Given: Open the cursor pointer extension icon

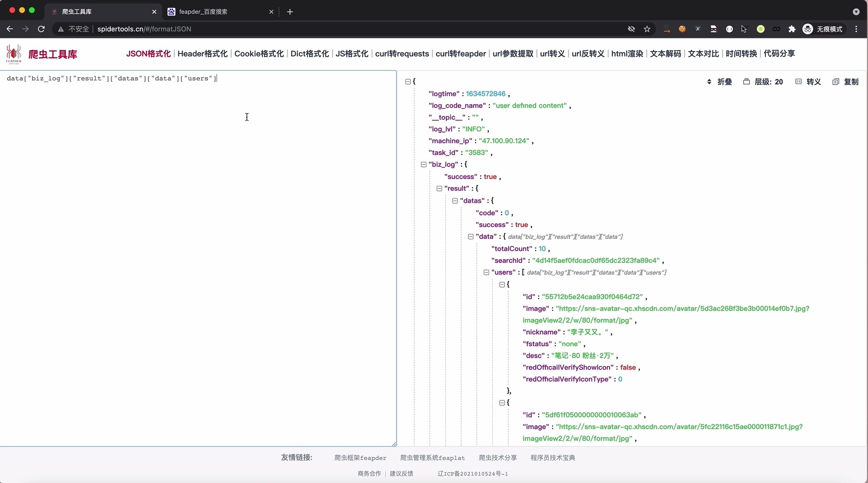Looking at the screenshot, I should (745, 29).
